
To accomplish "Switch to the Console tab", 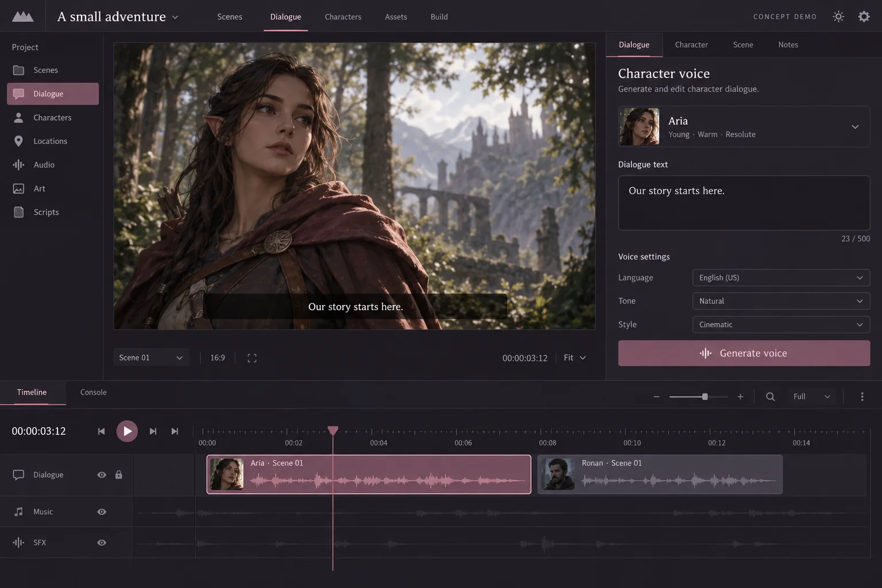I will click(x=94, y=392).
